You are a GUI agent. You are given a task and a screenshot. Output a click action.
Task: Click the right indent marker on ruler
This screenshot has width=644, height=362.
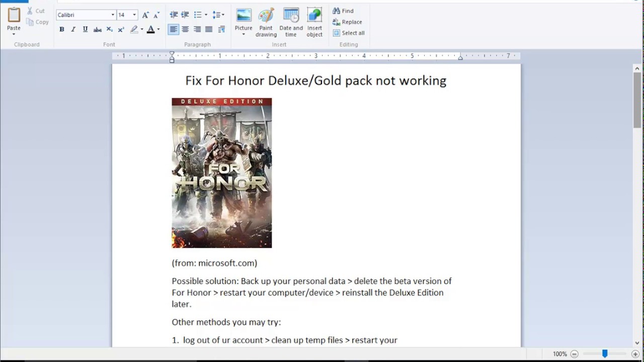point(460,58)
